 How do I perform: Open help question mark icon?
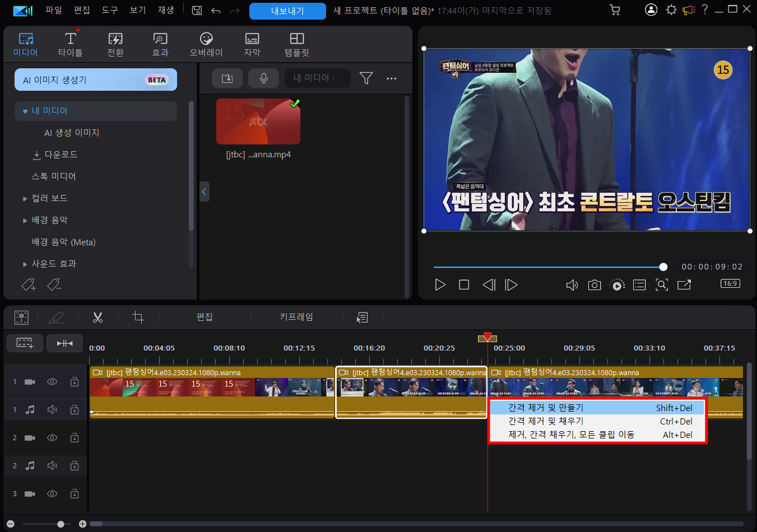[705, 10]
